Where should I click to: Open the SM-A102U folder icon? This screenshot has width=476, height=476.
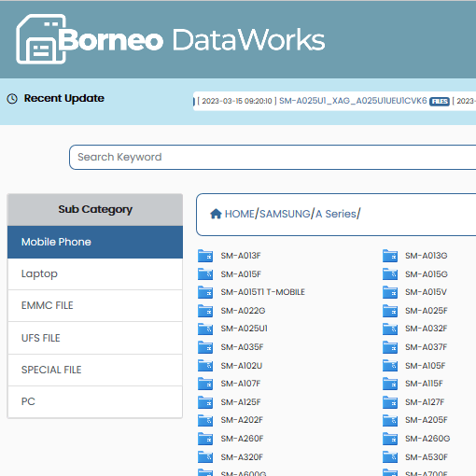tap(205, 365)
